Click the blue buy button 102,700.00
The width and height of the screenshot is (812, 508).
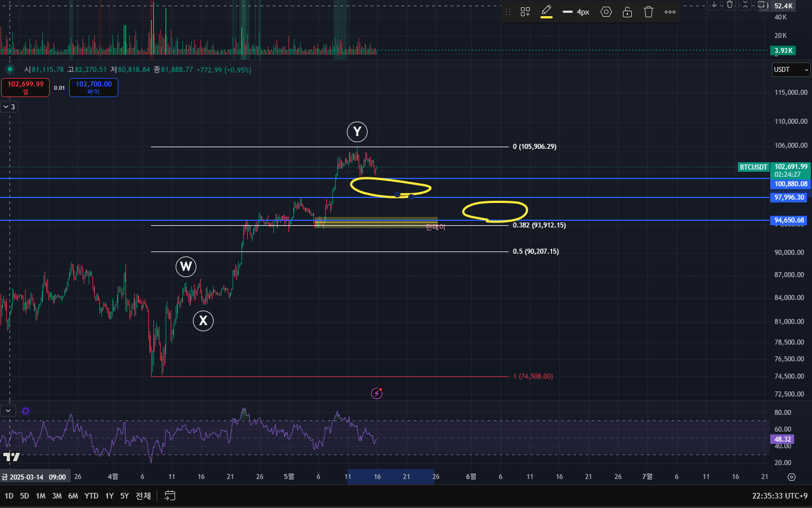pyautogui.click(x=94, y=88)
